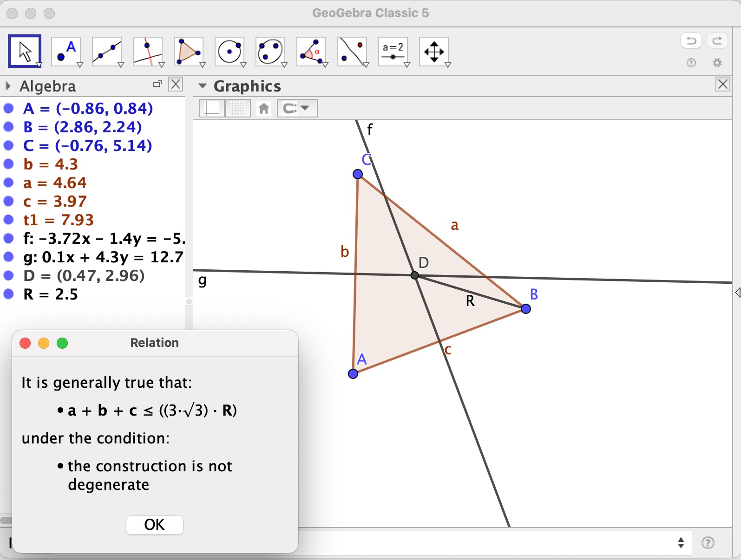This screenshot has height=560, width=741.
Task: Select the Circle with Center tool
Action: [230, 51]
